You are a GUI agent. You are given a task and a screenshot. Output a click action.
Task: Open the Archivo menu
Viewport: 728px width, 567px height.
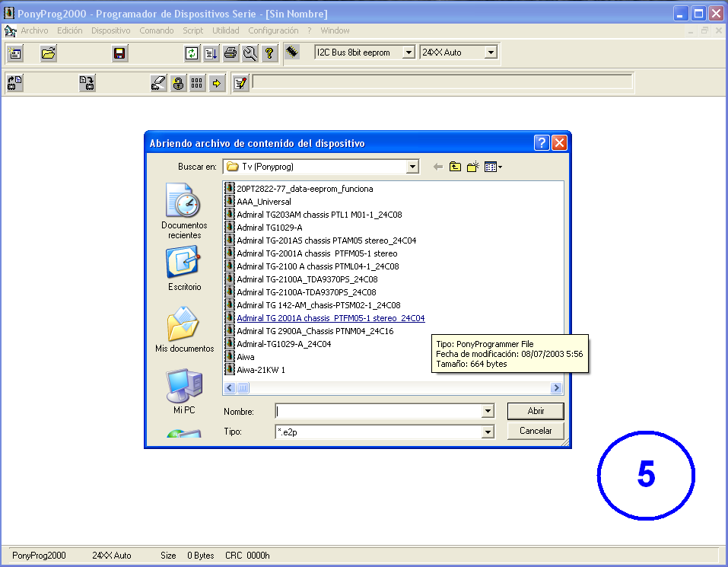(34, 30)
